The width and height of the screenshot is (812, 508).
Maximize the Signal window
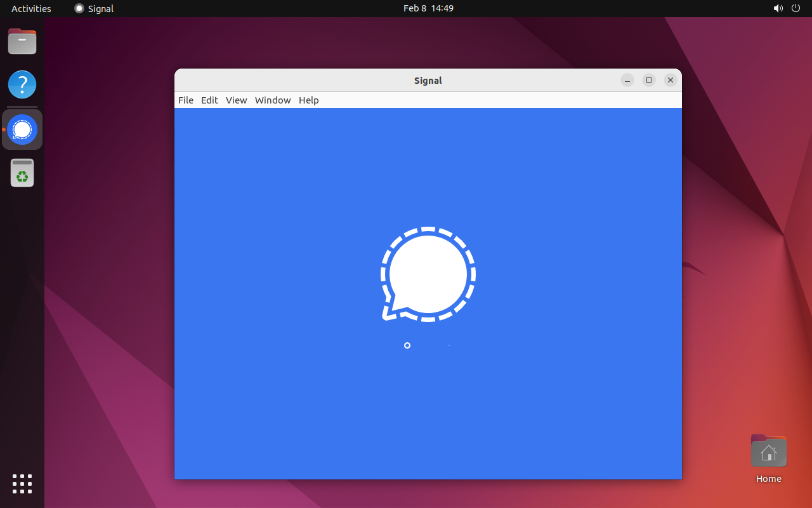pyautogui.click(x=649, y=80)
